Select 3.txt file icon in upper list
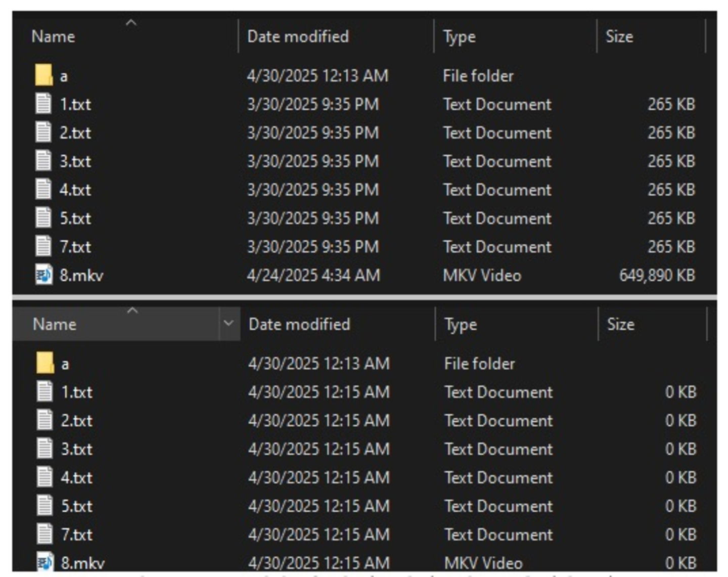 (x=43, y=161)
